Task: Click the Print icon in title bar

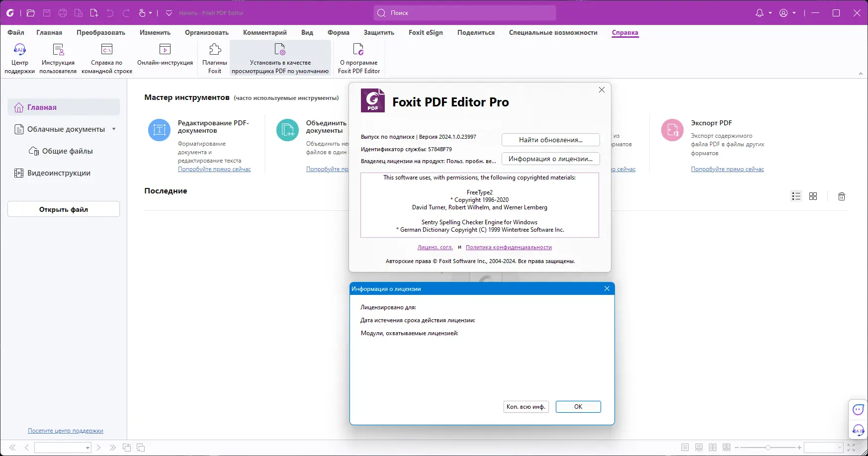Action: pos(63,13)
